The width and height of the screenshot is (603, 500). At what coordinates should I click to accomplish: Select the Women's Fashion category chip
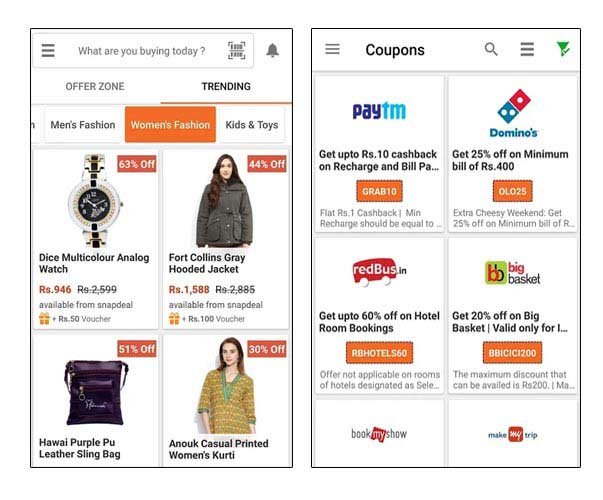tap(170, 125)
